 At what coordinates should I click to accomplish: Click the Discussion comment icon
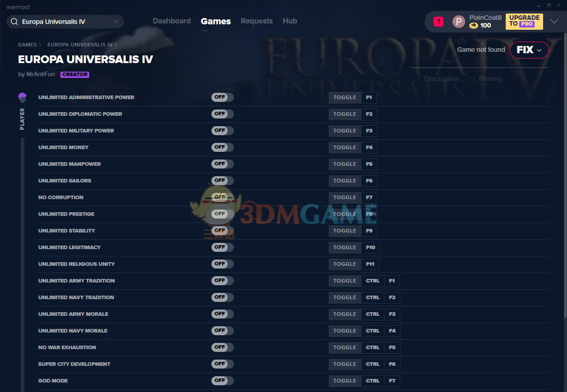(x=416, y=78)
